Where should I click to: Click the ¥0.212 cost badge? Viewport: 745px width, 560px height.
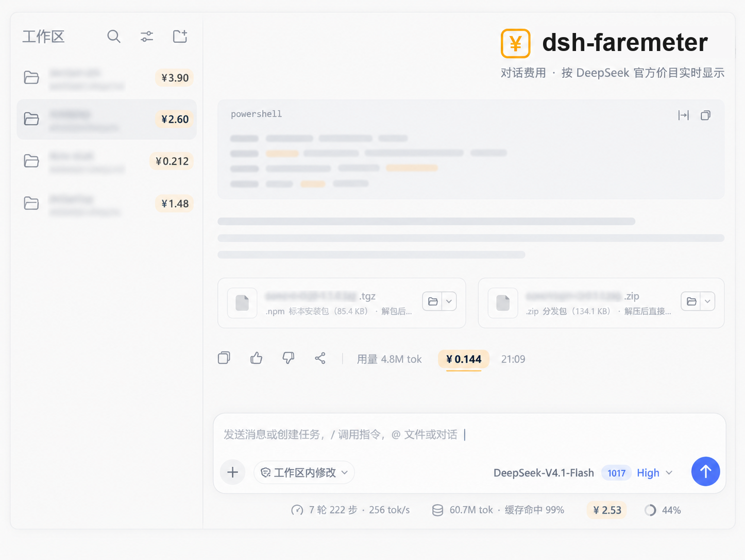tap(172, 161)
